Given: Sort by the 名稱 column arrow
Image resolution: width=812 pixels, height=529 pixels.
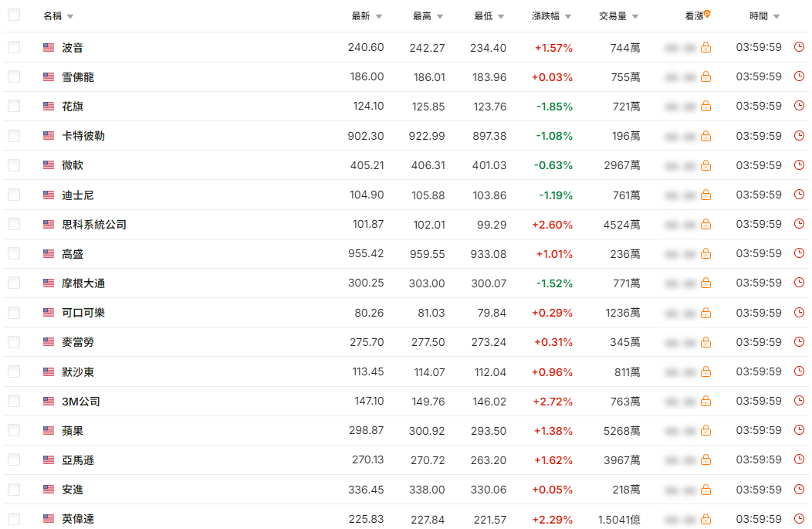Looking at the screenshot, I should pyautogui.click(x=70, y=16).
